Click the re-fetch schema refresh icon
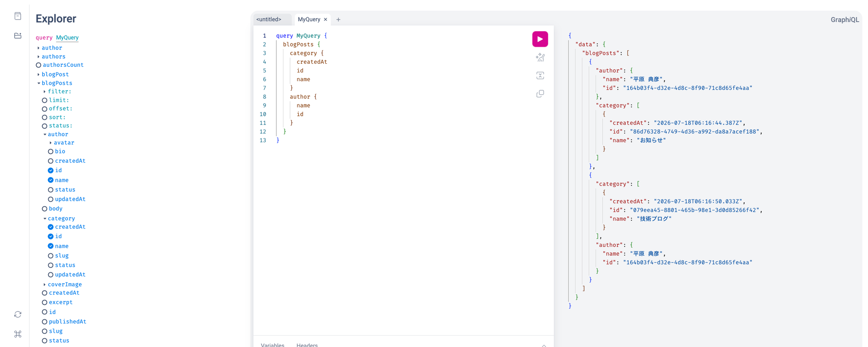Image resolution: width=868 pixels, height=347 pixels. coord(18,314)
